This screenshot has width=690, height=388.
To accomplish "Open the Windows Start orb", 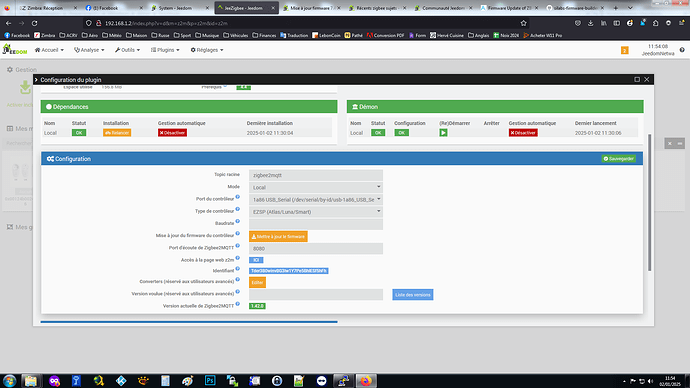I will [x=9, y=381].
